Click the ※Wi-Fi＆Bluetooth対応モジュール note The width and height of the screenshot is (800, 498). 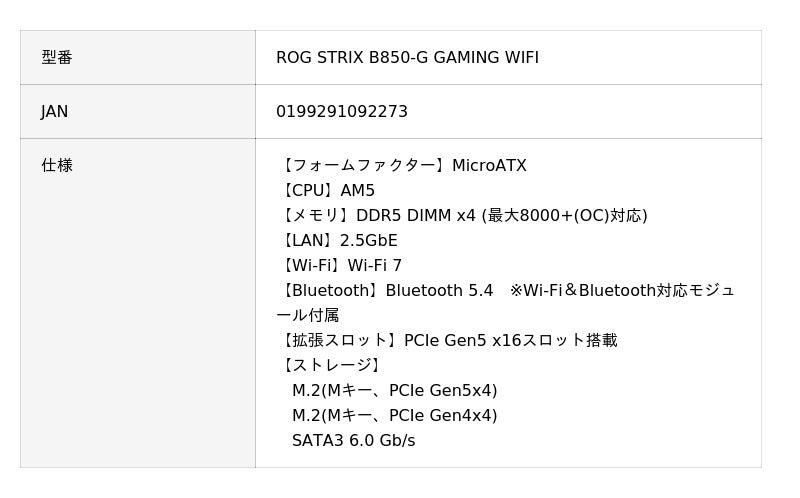pyautogui.click(x=622, y=291)
